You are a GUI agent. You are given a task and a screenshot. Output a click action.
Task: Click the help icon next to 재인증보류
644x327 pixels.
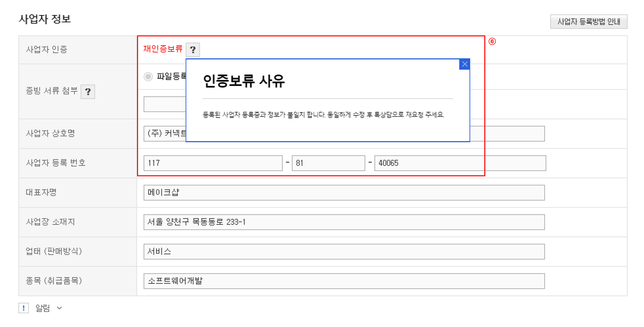pyautogui.click(x=192, y=50)
